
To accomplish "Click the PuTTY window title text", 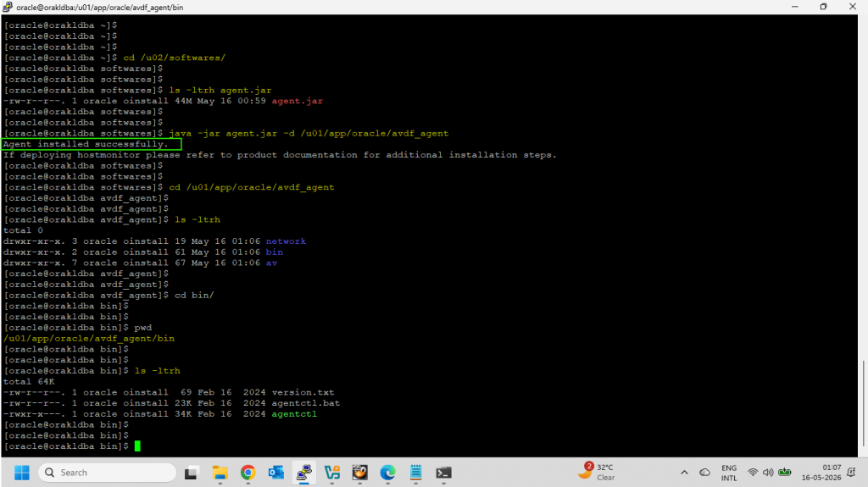I will 100,7.
